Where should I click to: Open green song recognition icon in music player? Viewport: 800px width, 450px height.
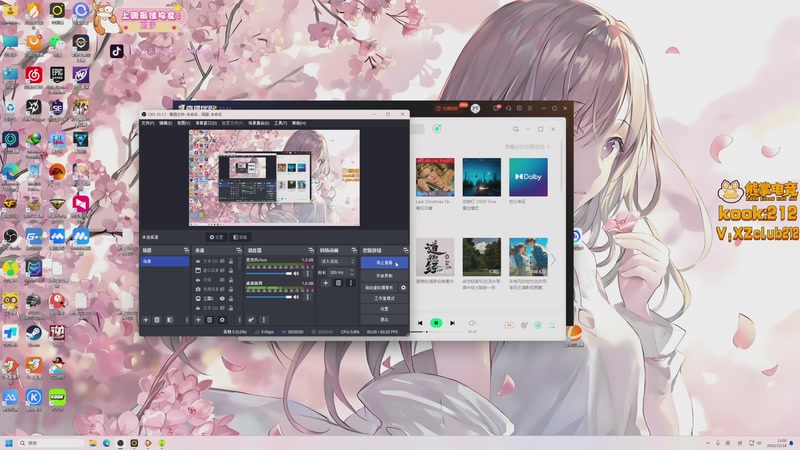point(437,129)
